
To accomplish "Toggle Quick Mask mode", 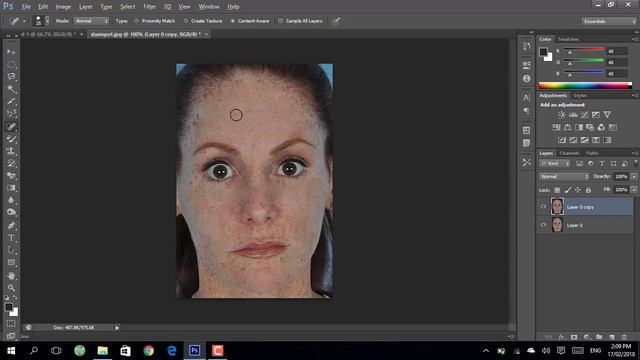I will point(11,324).
